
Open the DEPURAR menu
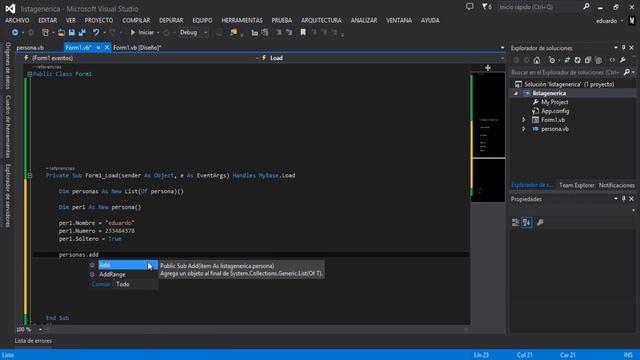pyautogui.click(x=171, y=20)
